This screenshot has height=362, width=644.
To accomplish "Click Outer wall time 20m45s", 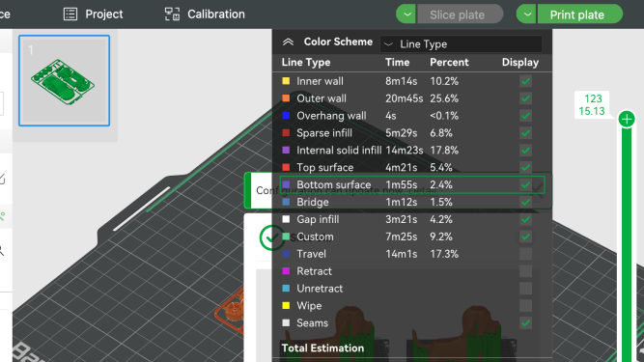I will coord(405,98).
